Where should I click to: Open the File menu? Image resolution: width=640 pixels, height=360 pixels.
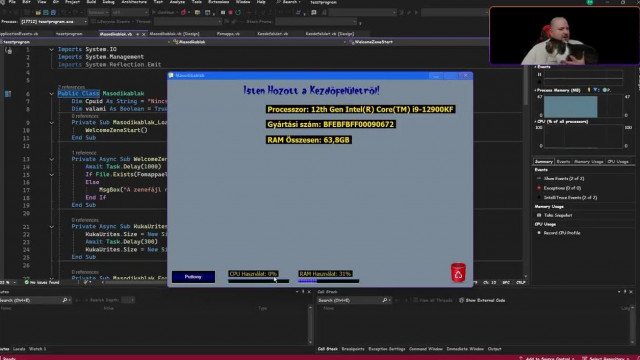(x=12, y=2)
